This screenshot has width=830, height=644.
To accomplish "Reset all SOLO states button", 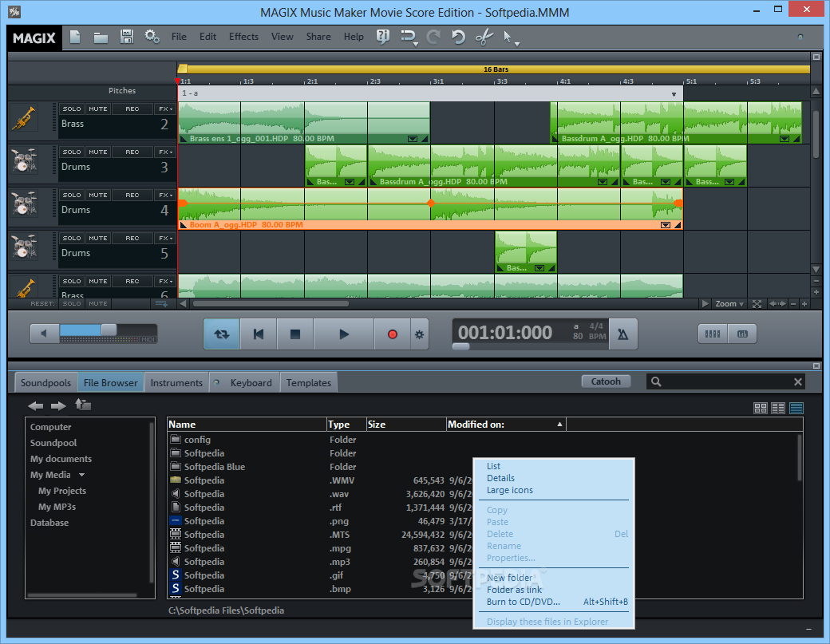I will point(72,304).
